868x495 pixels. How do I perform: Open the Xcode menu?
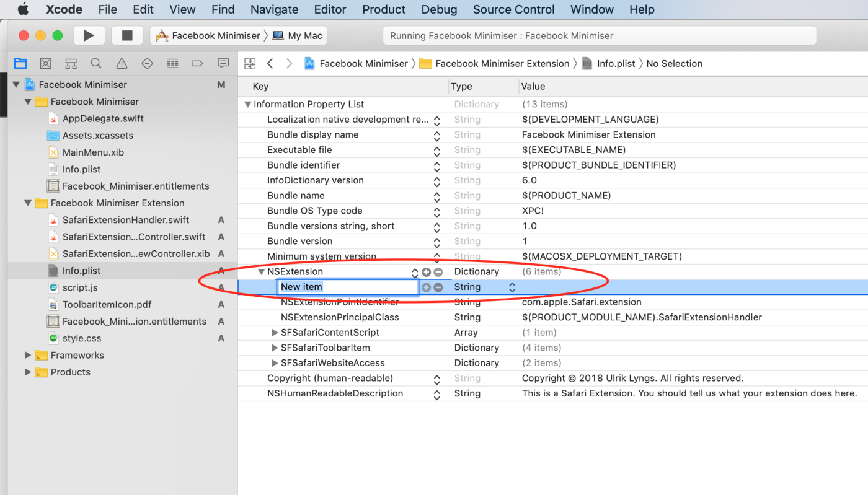click(x=64, y=9)
